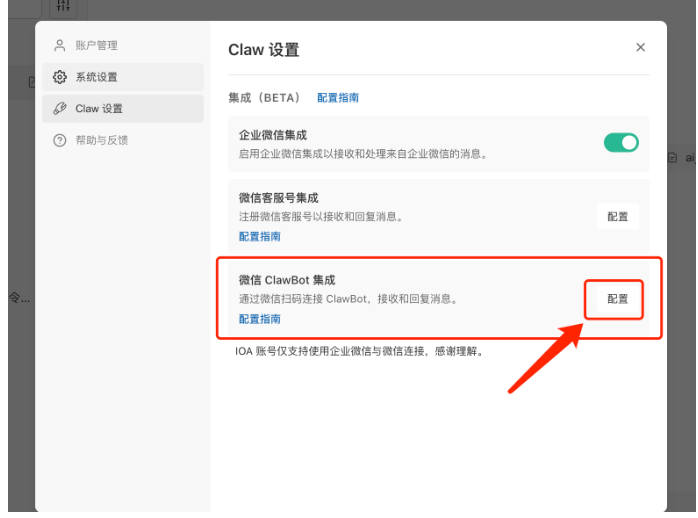Close the Claw 设置 dialog with X
The width and height of the screenshot is (698, 518).
tap(640, 48)
